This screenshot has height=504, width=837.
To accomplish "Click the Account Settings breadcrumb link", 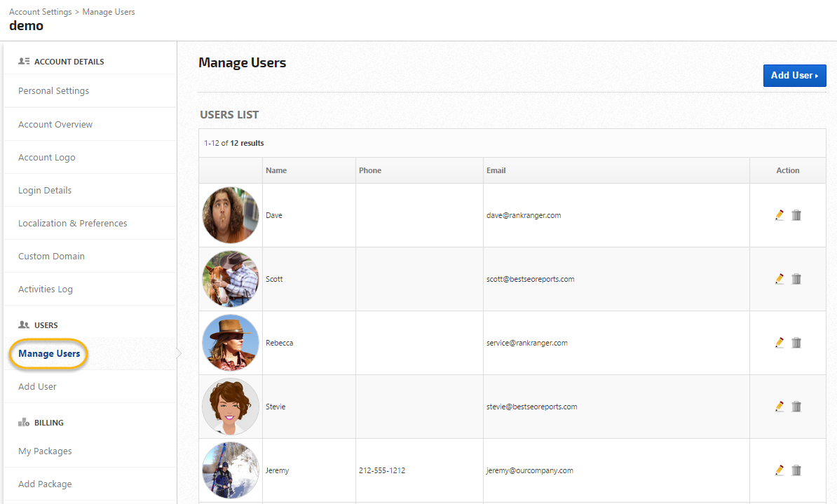I will (x=41, y=12).
